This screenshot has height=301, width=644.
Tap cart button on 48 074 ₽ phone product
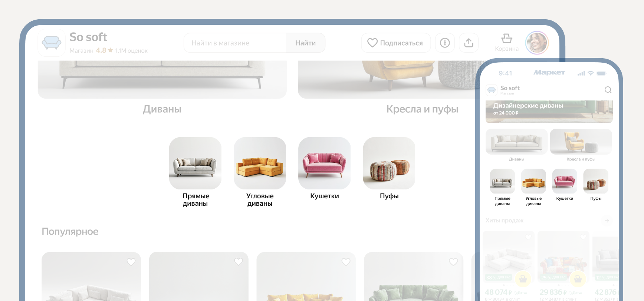[523, 279]
